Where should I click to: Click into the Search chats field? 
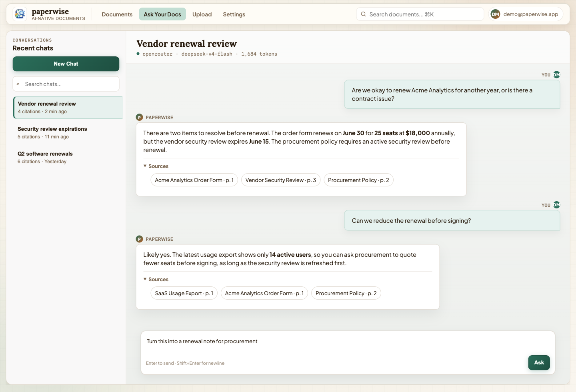pyautogui.click(x=66, y=84)
